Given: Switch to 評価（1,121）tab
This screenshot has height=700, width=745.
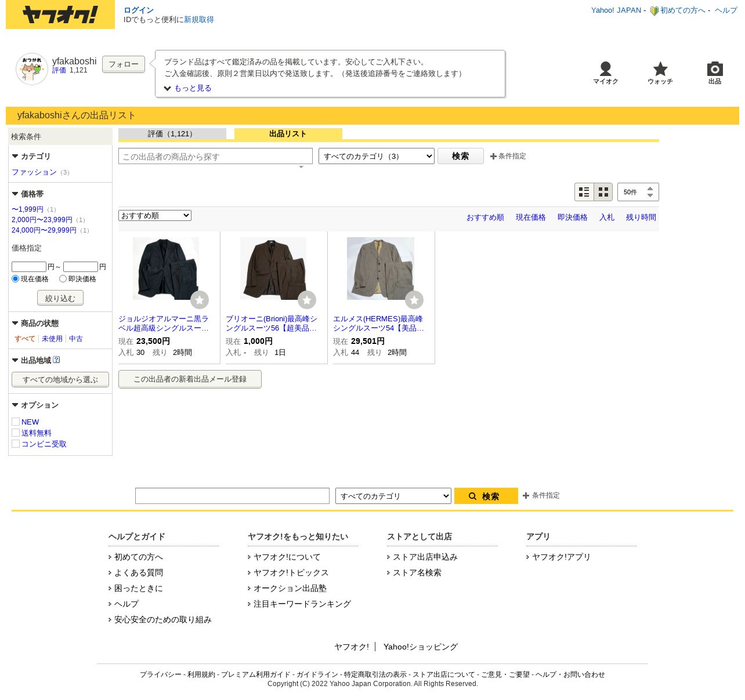Looking at the screenshot, I should pos(172,134).
